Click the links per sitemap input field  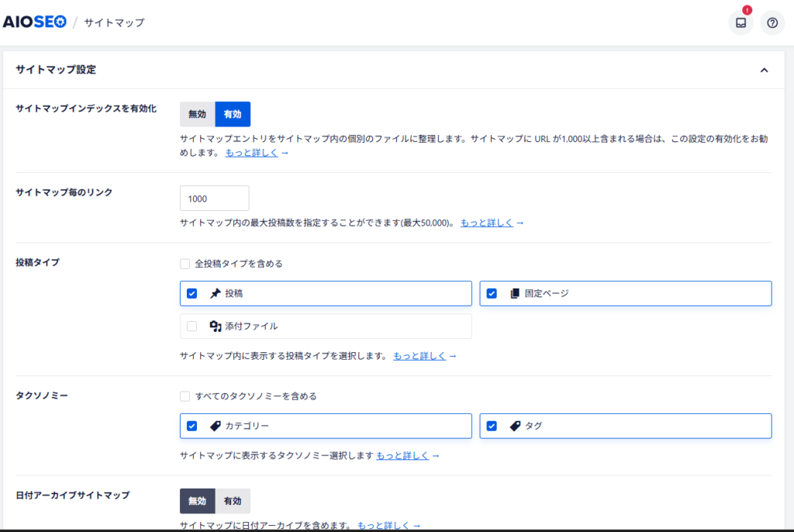[x=214, y=199]
